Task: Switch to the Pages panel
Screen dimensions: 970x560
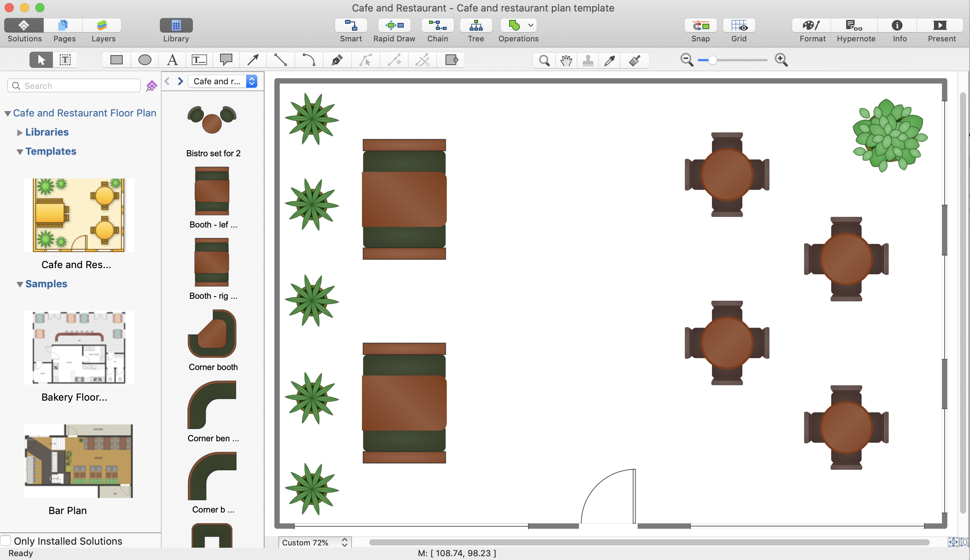Action: coord(64,26)
